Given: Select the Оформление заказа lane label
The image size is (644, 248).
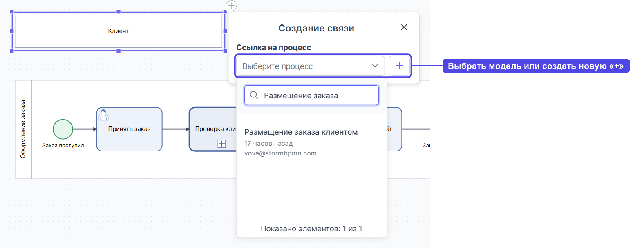Looking at the screenshot, I should pyautogui.click(x=23, y=129).
